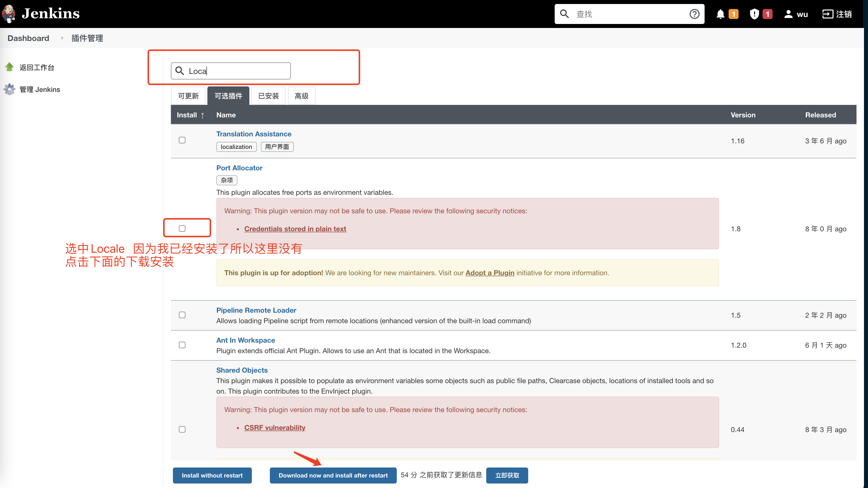Go to Dashboard breadcrumb
868x488 pixels.
coord(28,38)
